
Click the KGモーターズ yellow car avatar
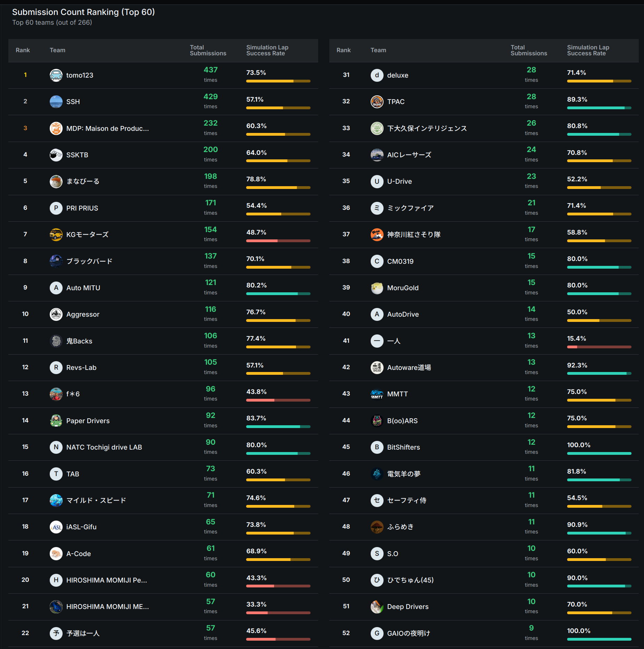56,235
